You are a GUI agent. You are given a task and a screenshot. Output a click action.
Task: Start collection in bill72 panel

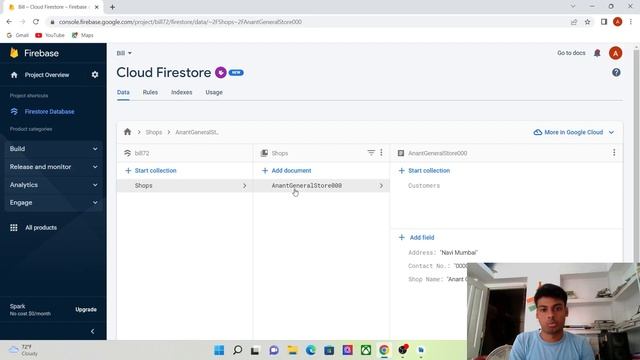click(151, 171)
